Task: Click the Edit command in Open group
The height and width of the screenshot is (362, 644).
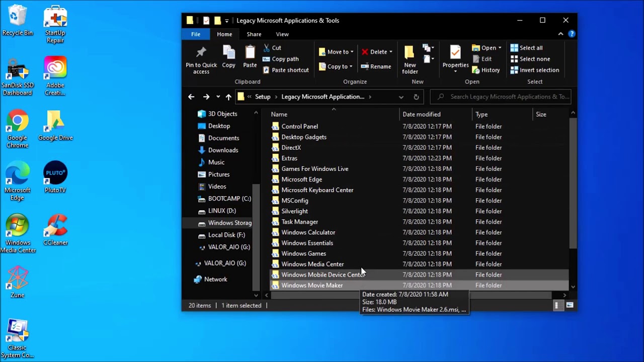Action: 481,59
